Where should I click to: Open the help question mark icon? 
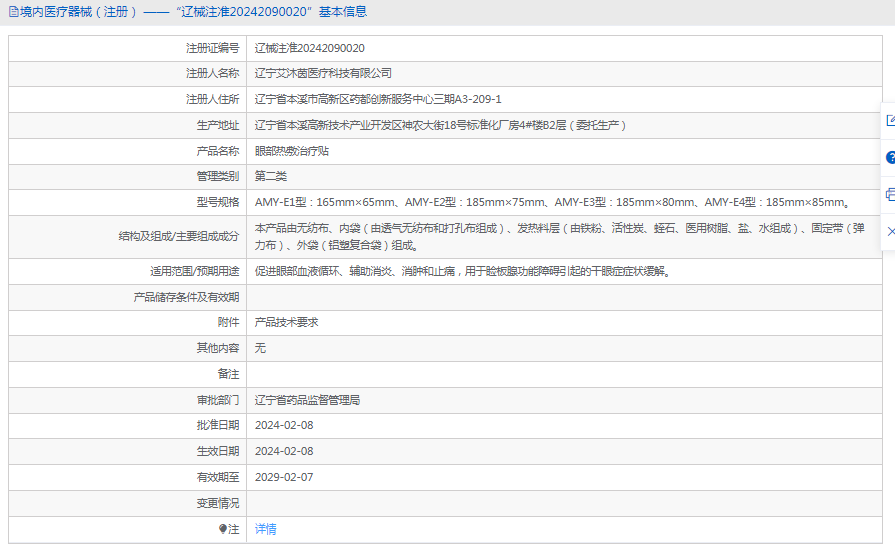[889, 158]
